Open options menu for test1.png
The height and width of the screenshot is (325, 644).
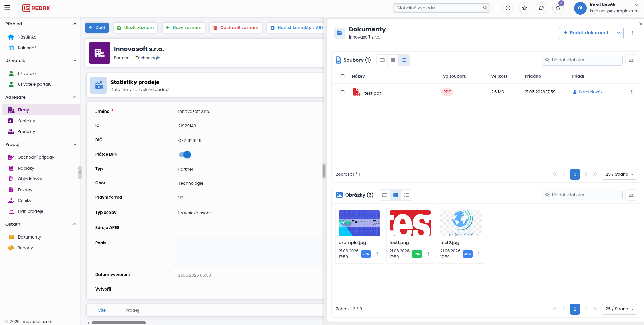pos(428,254)
